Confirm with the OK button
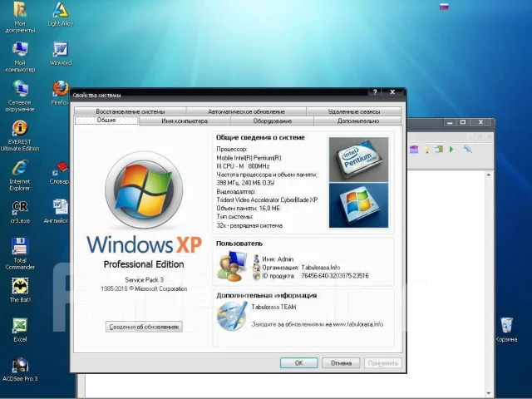532x399 pixels. click(299, 362)
